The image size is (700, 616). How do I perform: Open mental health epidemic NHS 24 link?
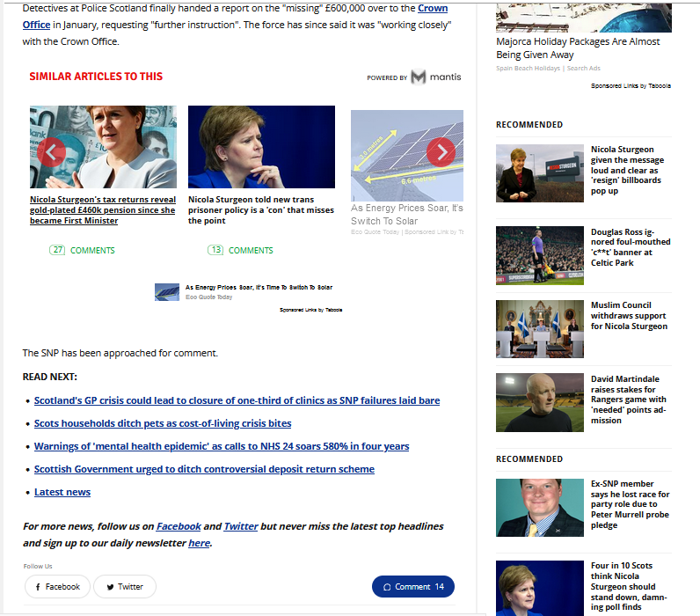coord(222,446)
